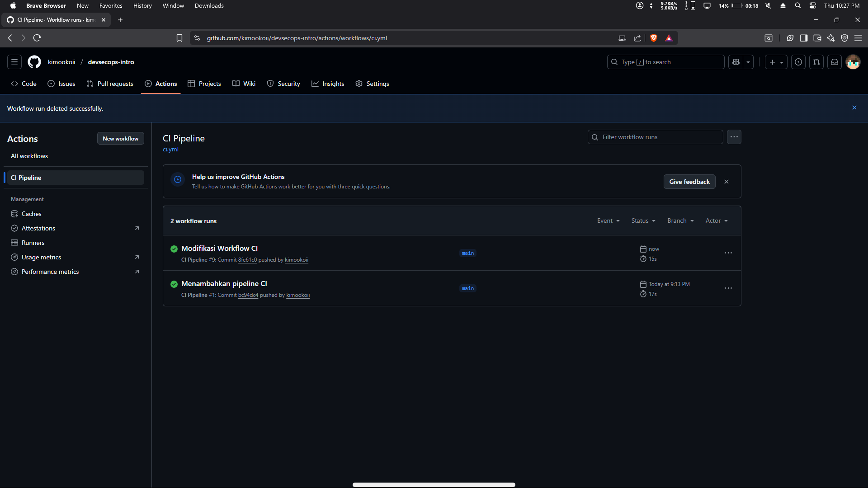Open the ci.yml workflow file link

(170, 149)
